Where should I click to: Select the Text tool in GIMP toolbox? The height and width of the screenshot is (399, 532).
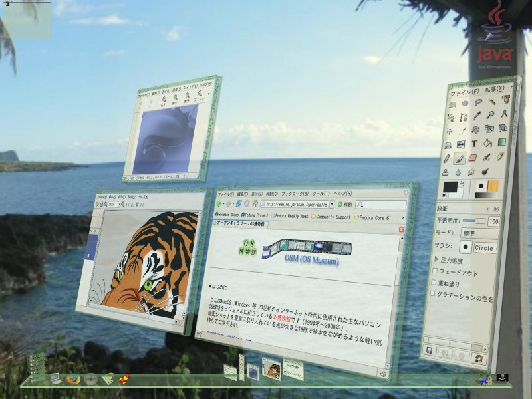coord(475,143)
